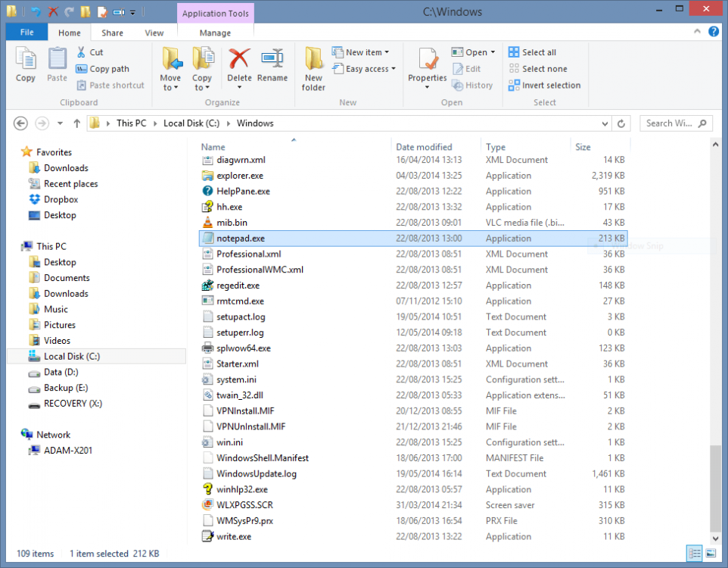This screenshot has width=728, height=568.
Task: Switch to the View ribbon tab
Action: [154, 33]
